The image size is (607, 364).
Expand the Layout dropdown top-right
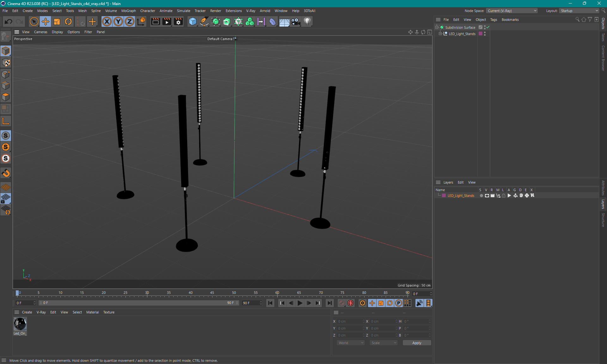click(596, 11)
